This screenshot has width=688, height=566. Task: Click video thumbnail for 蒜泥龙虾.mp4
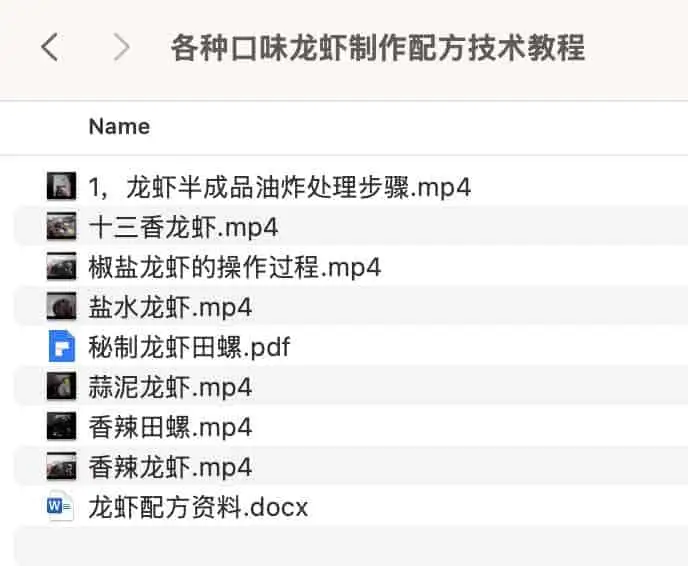tap(61, 387)
